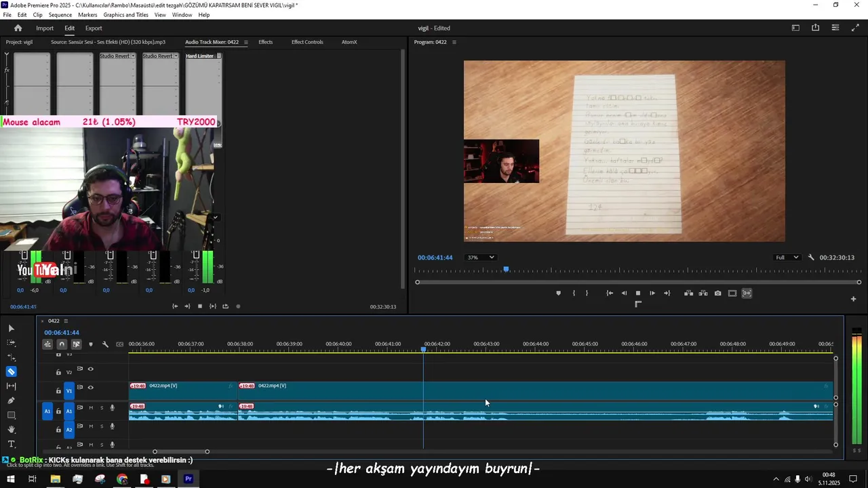Image resolution: width=868 pixels, height=488 pixels.
Task: Add marker in Program monitor
Action: click(x=558, y=293)
